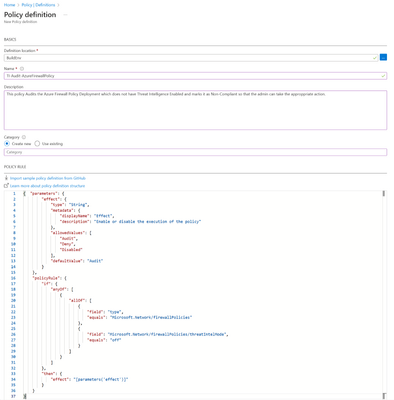The width and height of the screenshot is (394, 400).
Task: Click the info icon beside Name label
Action: click(x=22, y=69)
